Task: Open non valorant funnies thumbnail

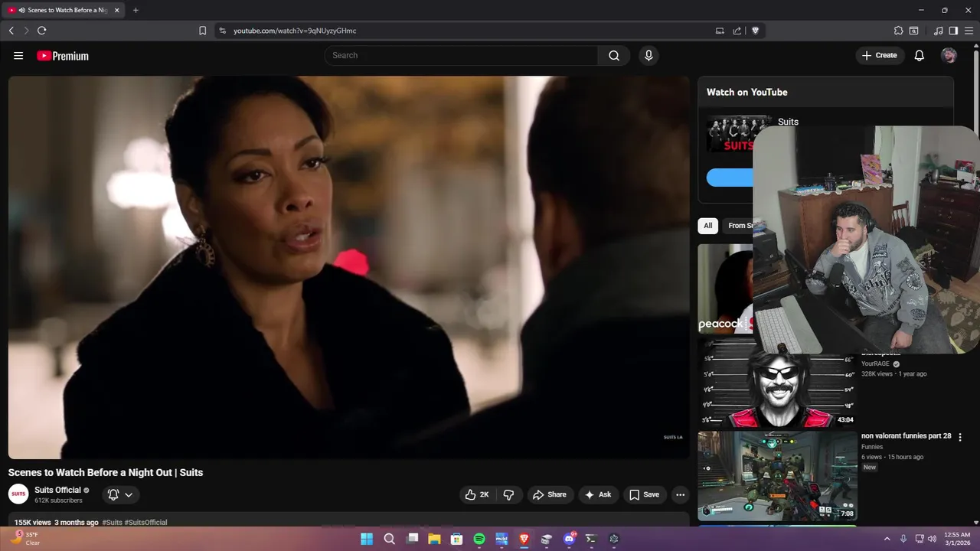Action: point(777,476)
